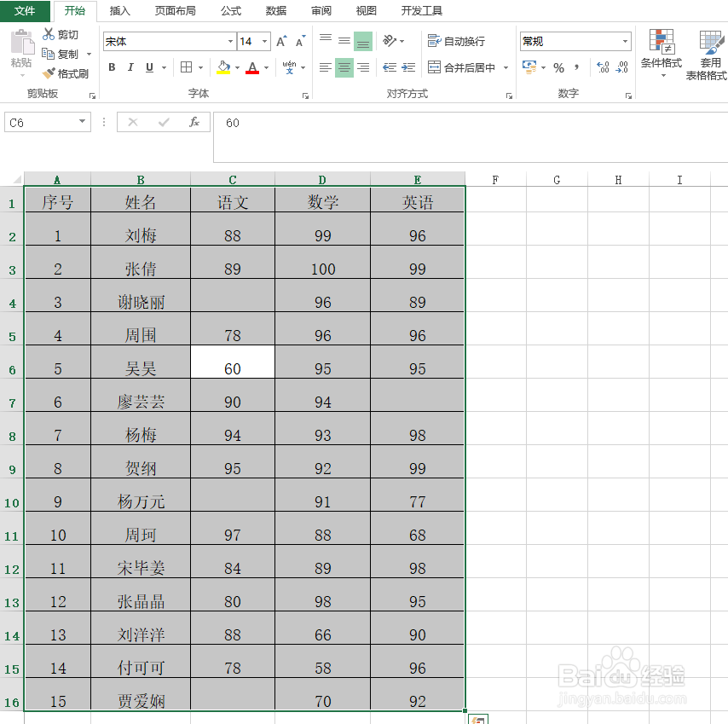Click the Cut (剪切) scissors icon

pos(49,34)
